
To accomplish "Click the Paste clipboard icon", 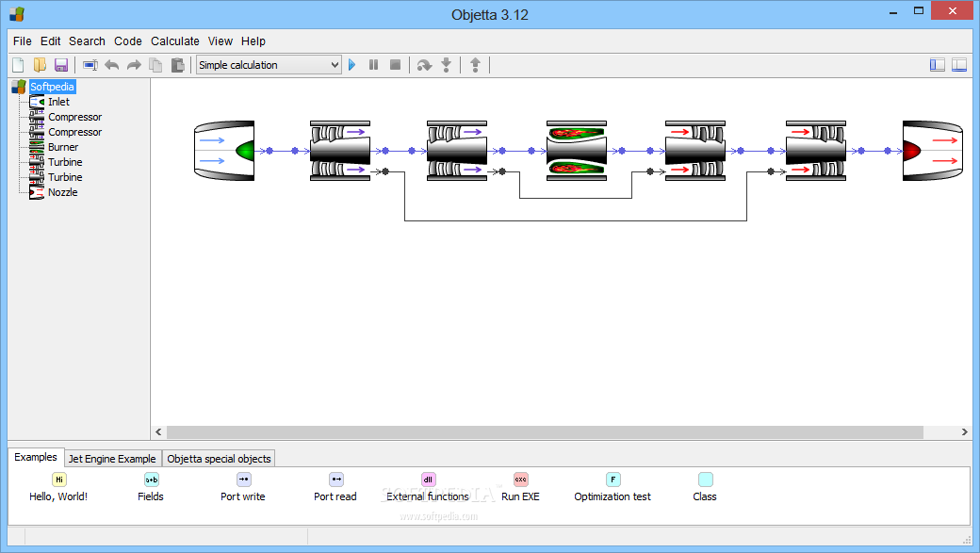I will [x=177, y=65].
